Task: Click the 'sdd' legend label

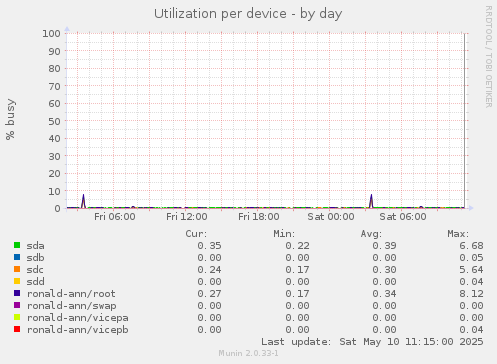Action: pos(35,282)
